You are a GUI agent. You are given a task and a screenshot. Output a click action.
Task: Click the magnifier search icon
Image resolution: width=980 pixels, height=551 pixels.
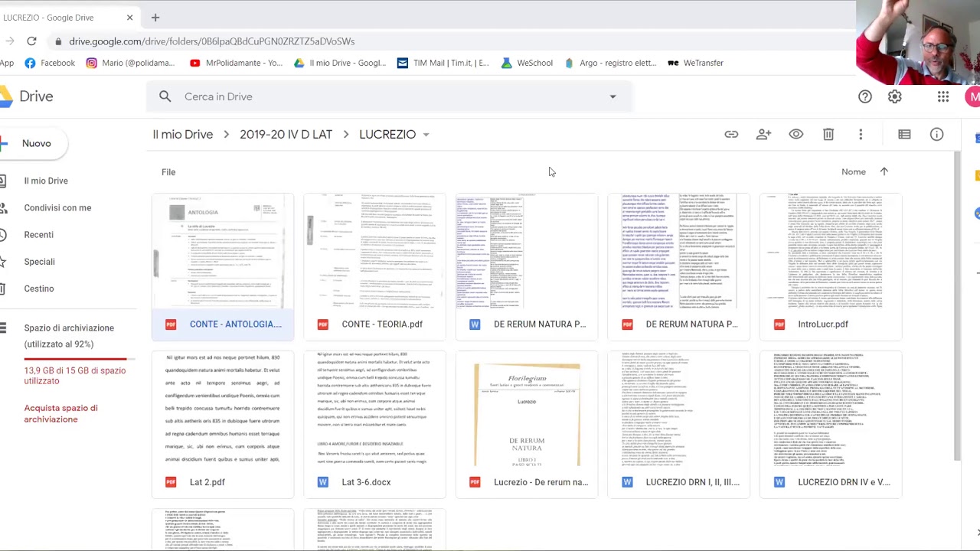pyautogui.click(x=165, y=96)
